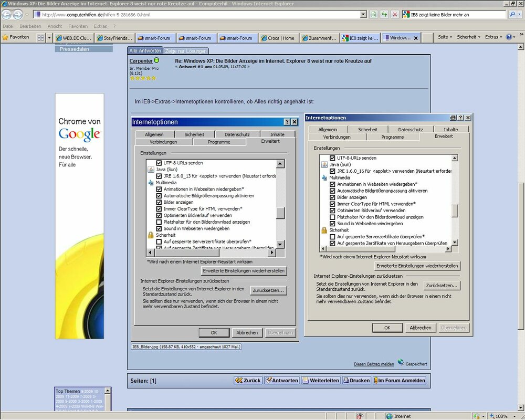Click the Drucken printer button
This screenshot has width=525, height=420.
click(x=356, y=380)
